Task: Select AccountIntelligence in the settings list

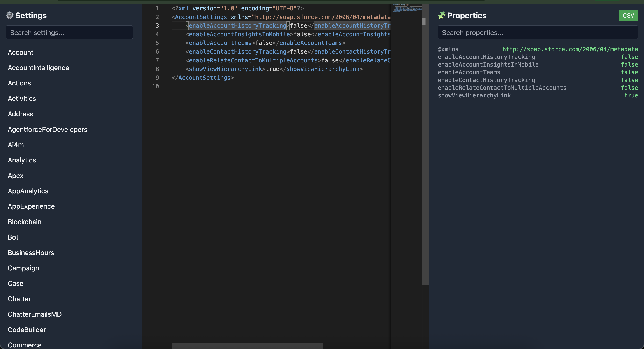Action: click(x=38, y=68)
